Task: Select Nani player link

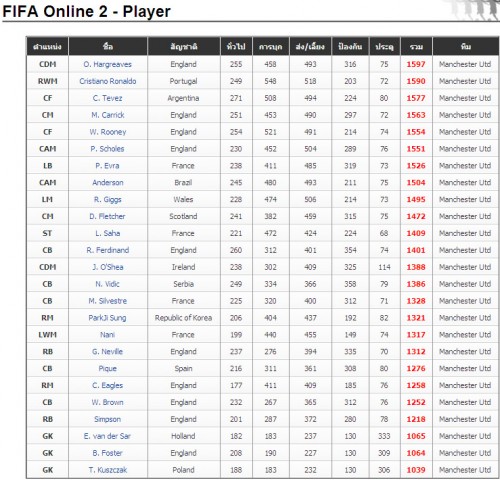Action: [x=107, y=335]
